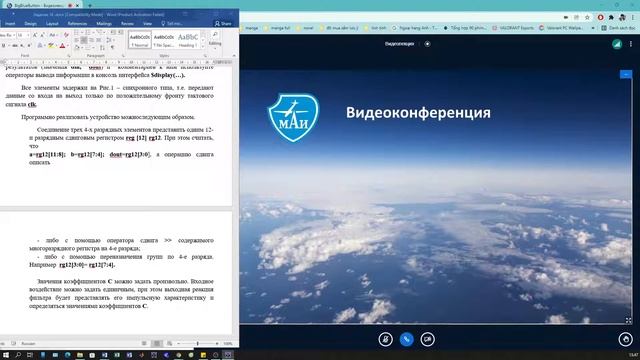Apply Text Effects from the Font group

tap(40, 45)
